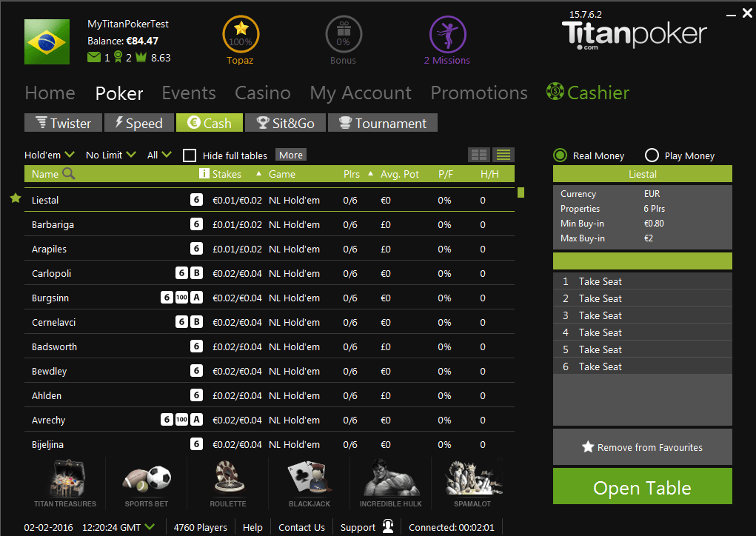Select the Burgsinn table row
Screen dimensions: 756x536
pos(270,298)
